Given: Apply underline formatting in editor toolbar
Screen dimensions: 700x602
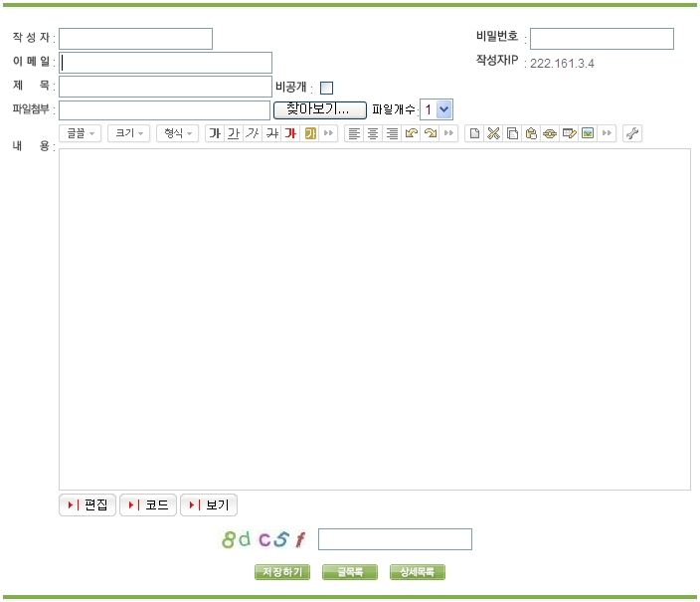Looking at the screenshot, I should click(x=234, y=133).
